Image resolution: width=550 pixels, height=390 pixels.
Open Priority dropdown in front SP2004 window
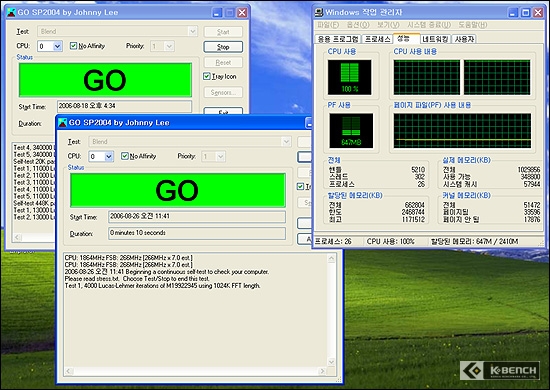220,156
